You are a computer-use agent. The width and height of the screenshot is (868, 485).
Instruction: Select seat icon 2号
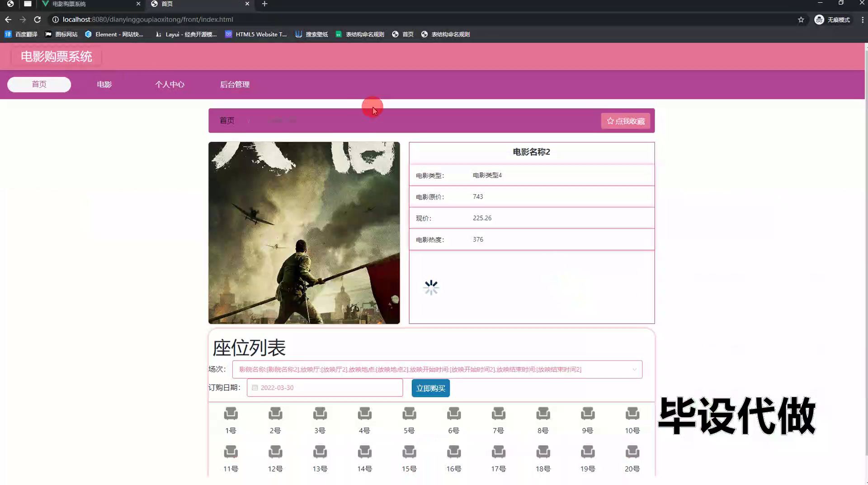[275, 414]
